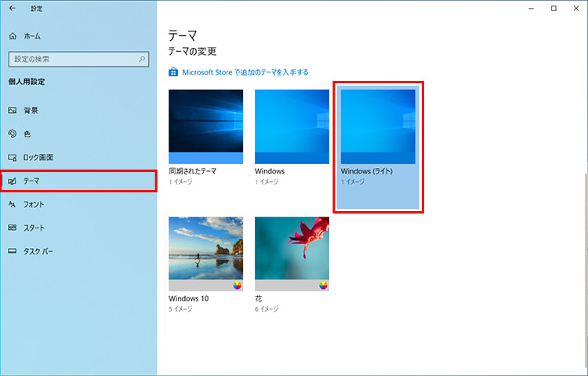Minimize the Settings window
This screenshot has height=376, width=588.
coord(532,9)
